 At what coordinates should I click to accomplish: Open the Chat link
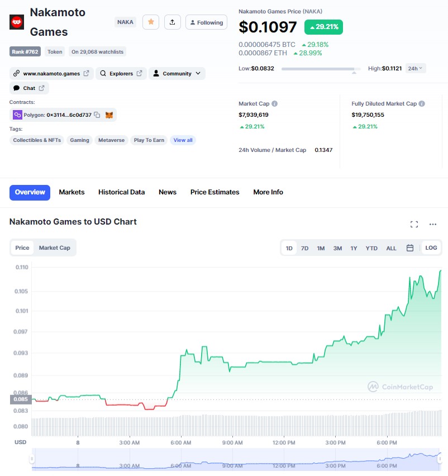pyautogui.click(x=29, y=88)
